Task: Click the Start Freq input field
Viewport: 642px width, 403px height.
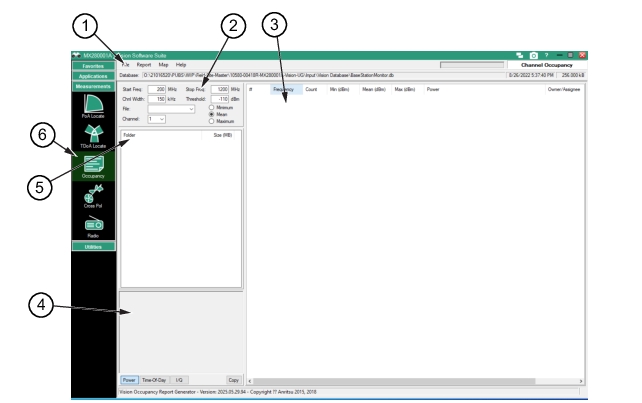Action: (x=156, y=89)
